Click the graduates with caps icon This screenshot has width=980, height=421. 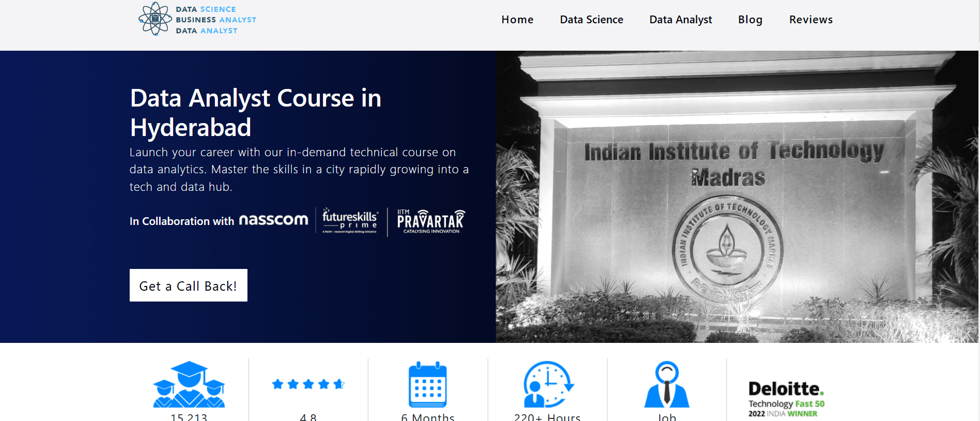click(x=189, y=384)
